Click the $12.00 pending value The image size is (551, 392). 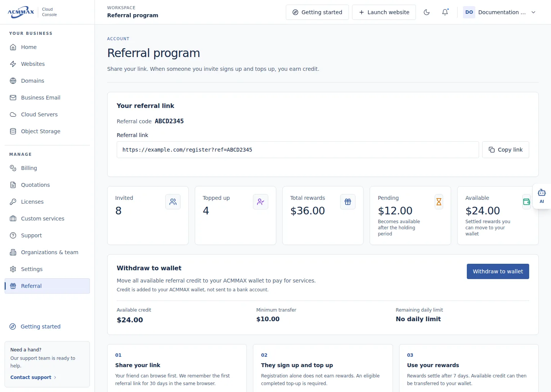(395, 211)
